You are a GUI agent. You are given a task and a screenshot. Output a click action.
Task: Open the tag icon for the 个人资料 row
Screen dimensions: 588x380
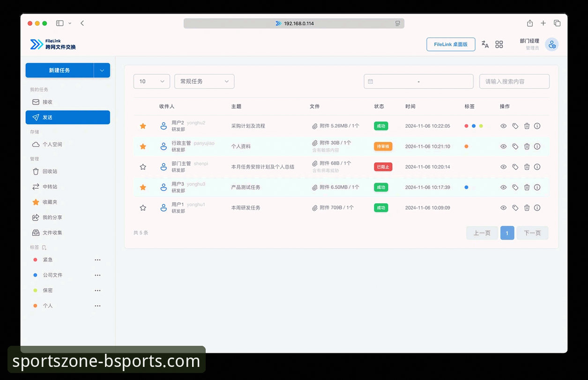pyautogui.click(x=514, y=146)
